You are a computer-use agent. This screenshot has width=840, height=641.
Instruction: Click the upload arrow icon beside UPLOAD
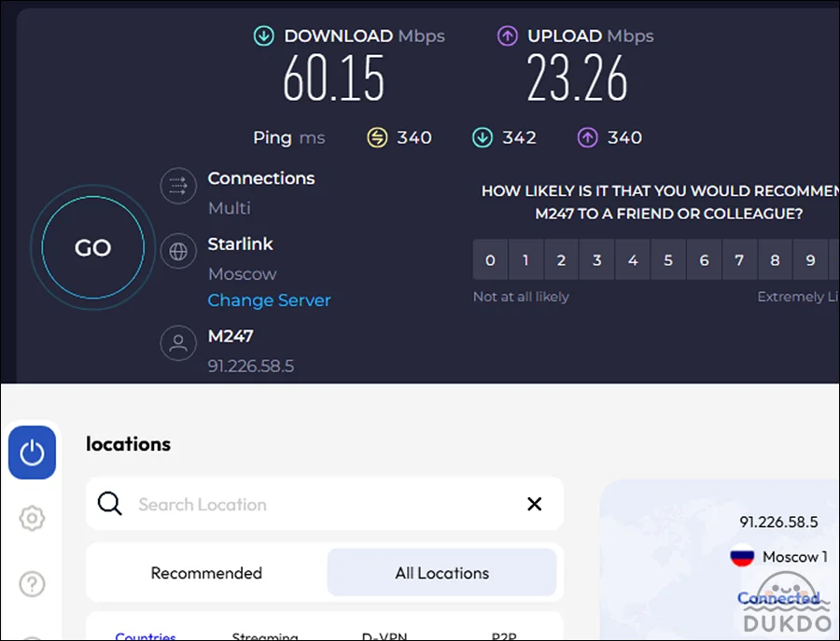click(x=508, y=36)
